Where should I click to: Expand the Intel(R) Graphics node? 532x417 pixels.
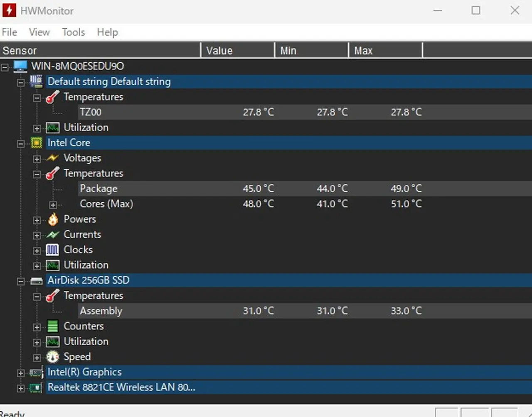coord(20,373)
